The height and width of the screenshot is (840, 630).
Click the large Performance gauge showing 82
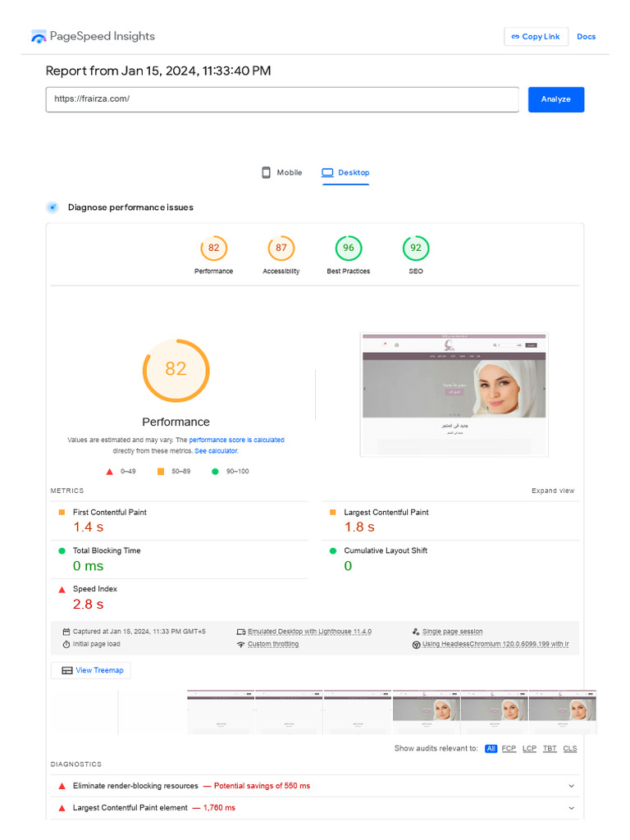point(176,370)
